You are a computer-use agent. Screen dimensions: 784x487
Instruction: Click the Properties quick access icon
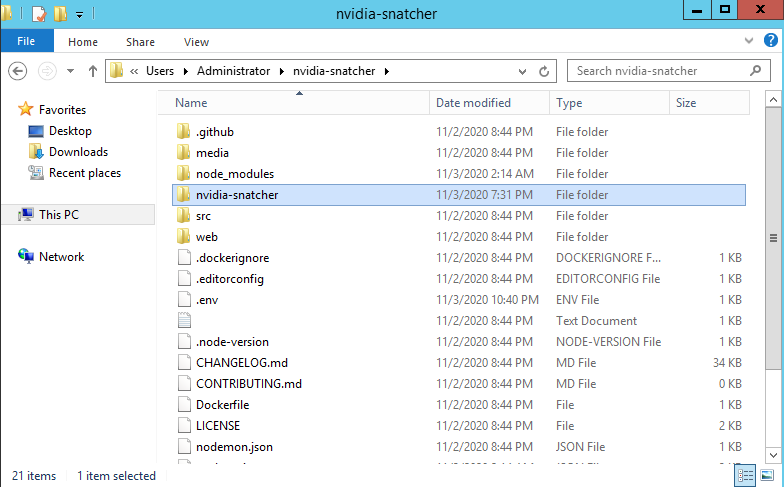[x=39, y=14]
